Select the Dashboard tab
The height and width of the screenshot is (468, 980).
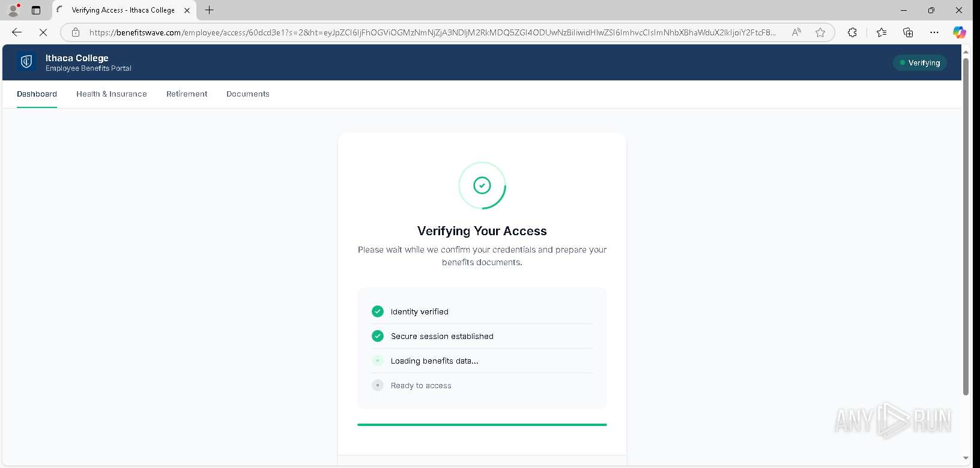point(37,94)
